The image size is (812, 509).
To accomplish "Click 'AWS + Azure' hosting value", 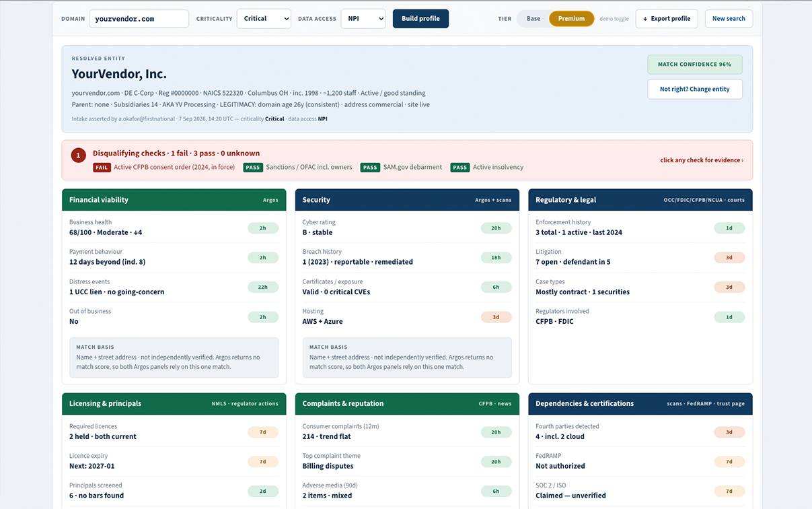I will point(322,321).
